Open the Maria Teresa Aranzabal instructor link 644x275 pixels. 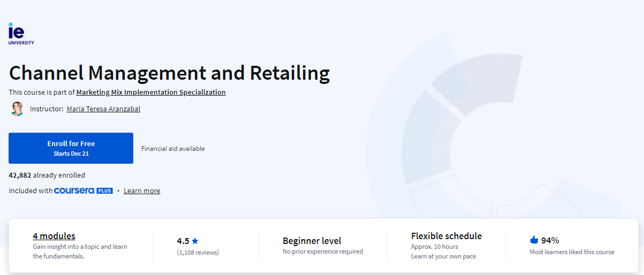[x=103, y=109]
